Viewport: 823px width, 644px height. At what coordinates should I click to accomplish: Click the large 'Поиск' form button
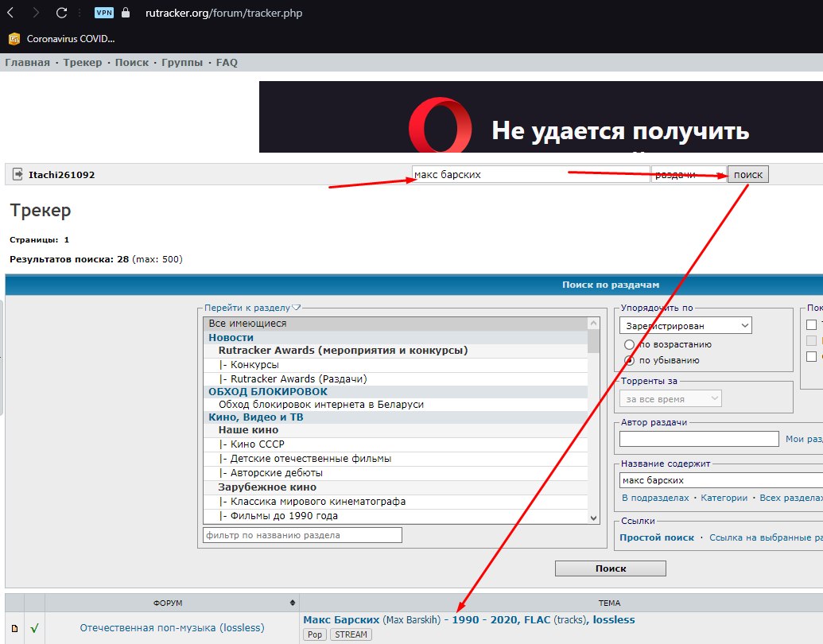611,568
